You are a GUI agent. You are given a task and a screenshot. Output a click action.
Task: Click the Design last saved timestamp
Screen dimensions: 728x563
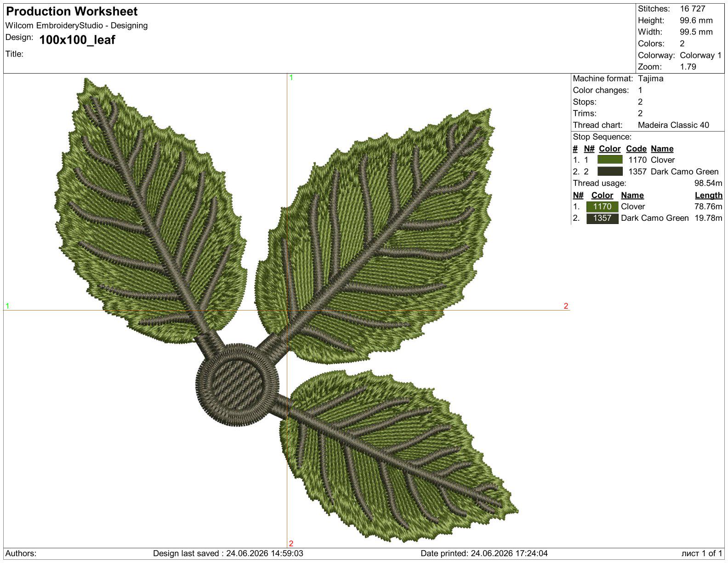pyautogui.click(x=228, y=553)
